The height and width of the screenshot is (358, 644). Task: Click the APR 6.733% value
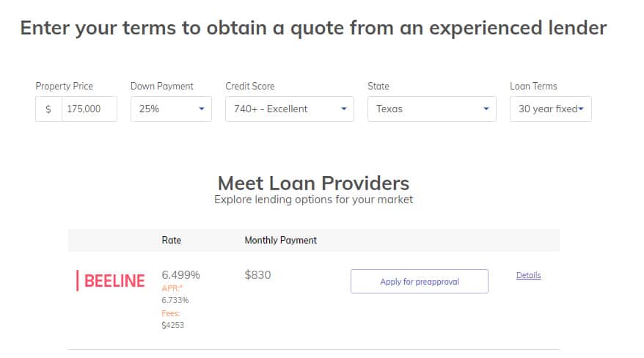point(175,300)
